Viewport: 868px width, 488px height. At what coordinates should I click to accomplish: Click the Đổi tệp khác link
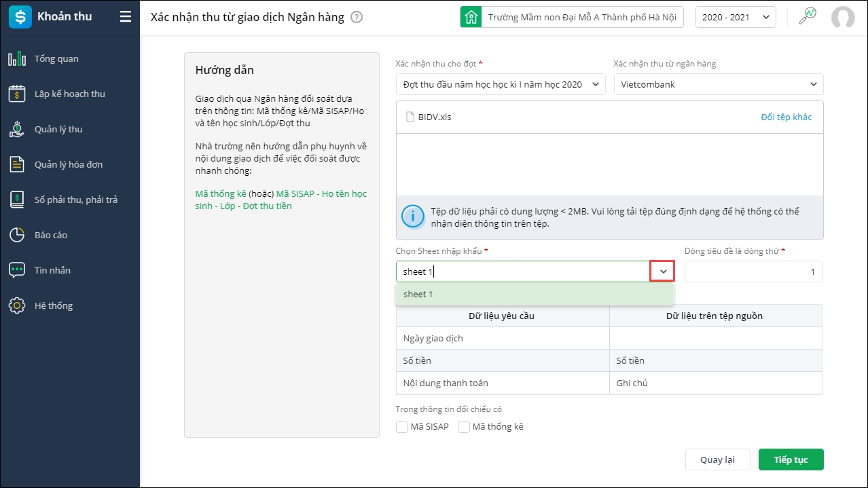pyautogui.click(x=786, y=117)
